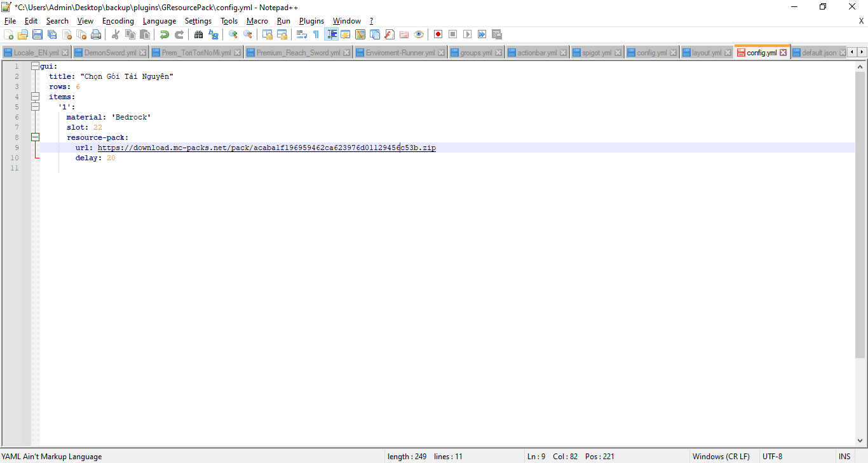
Task: Click the Zoom In magnifier icon
Action: click(233, 34)
